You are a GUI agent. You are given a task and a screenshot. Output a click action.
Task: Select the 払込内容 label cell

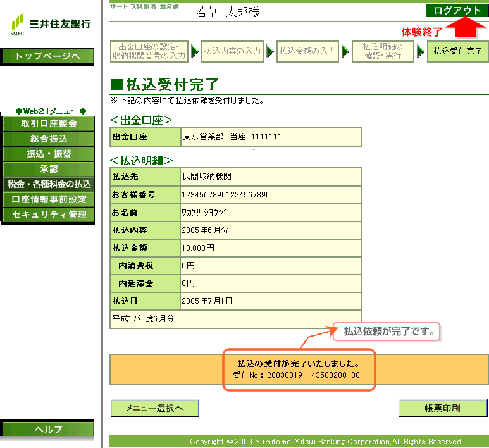(x=145, y=230)
